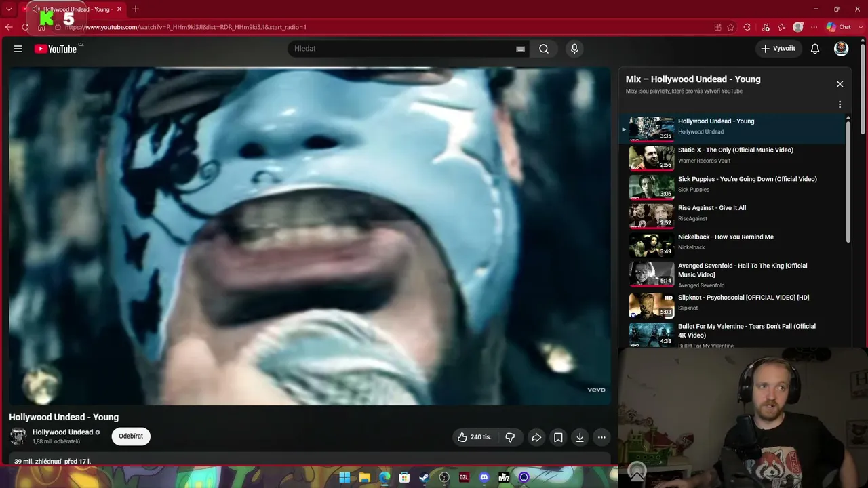Open Hollywood Undead channel avatar

coord(18,436)
